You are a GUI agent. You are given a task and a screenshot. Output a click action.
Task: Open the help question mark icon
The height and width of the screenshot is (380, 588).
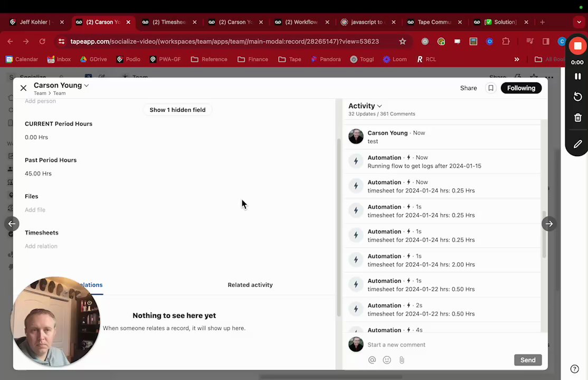pos(574,369)
